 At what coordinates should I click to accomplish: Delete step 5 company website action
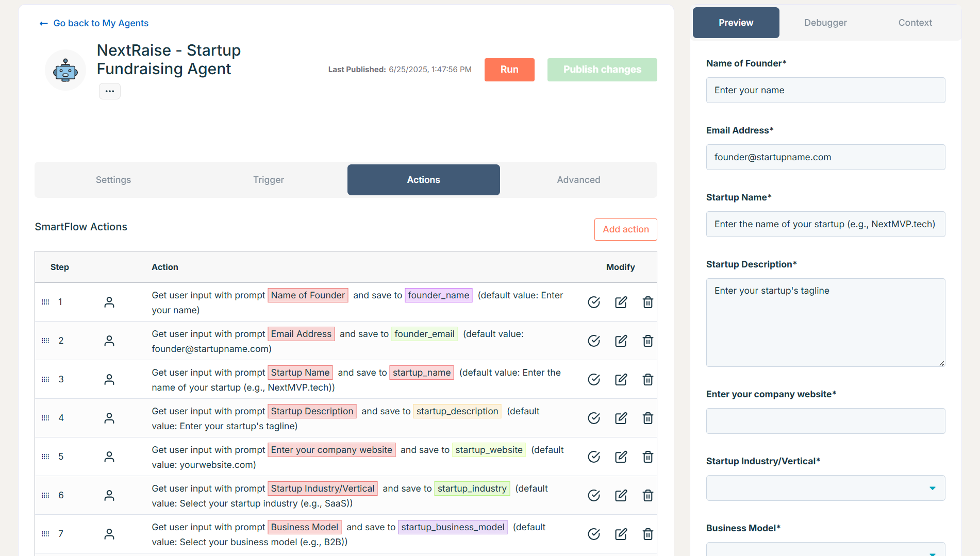pos(648,457)
